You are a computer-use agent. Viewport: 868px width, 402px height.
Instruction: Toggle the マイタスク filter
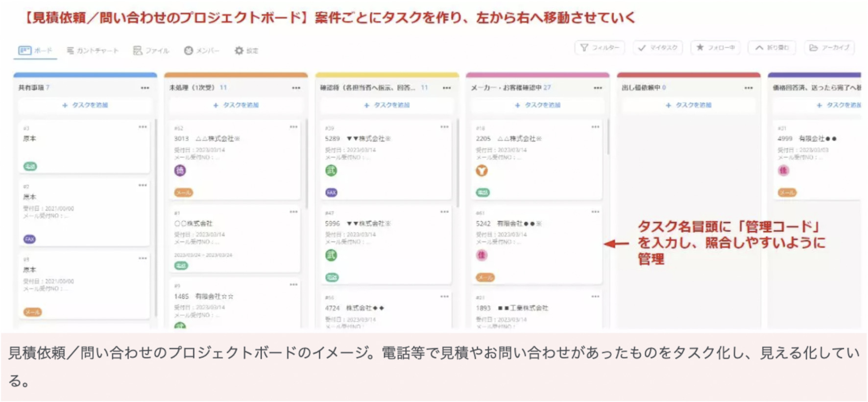point(657,48)
